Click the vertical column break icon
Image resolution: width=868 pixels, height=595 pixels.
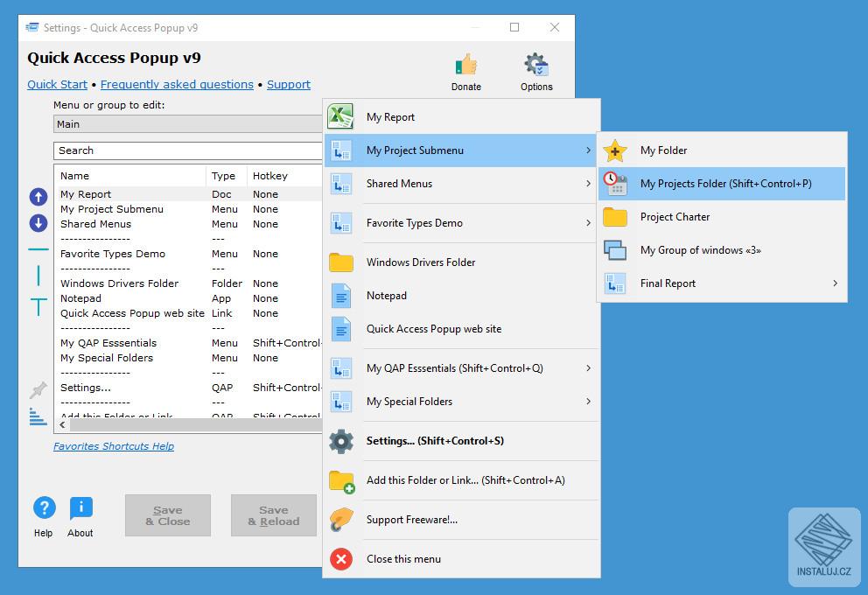coord(38,276)
